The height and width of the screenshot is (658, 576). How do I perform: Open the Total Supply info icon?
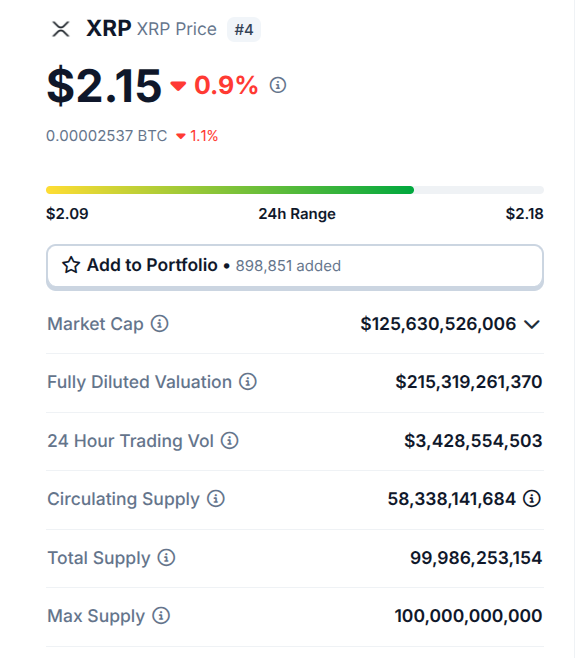click(x=167, y=558)
